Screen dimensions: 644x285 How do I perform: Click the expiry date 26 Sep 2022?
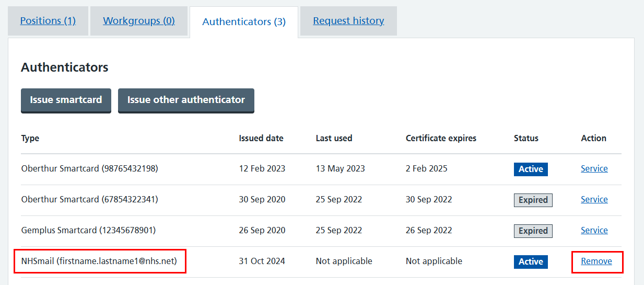click(429, 230)
